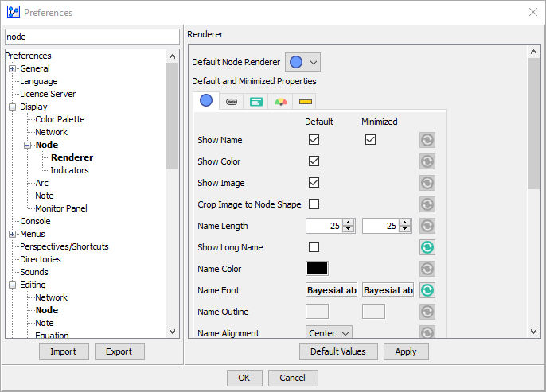Image resolution: width=546 pixels, height=392 pixels.
Task: Click the Default Values button
Action: point(338,351)
